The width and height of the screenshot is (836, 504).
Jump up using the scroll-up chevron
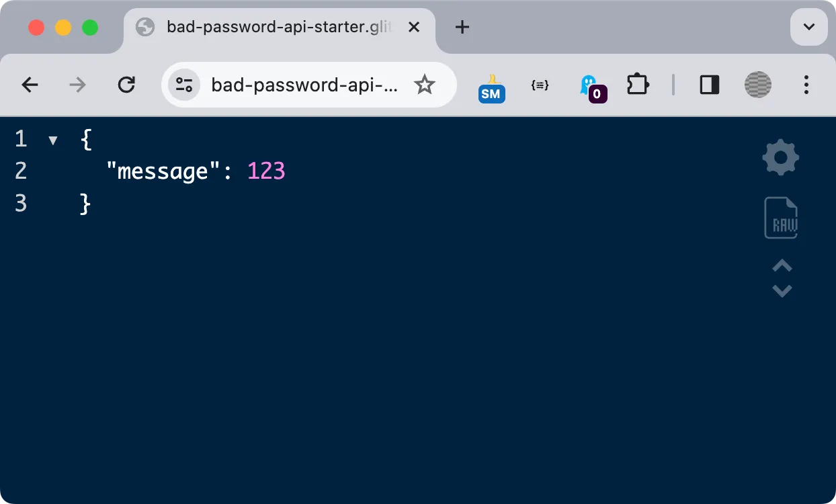coord(782,265)
